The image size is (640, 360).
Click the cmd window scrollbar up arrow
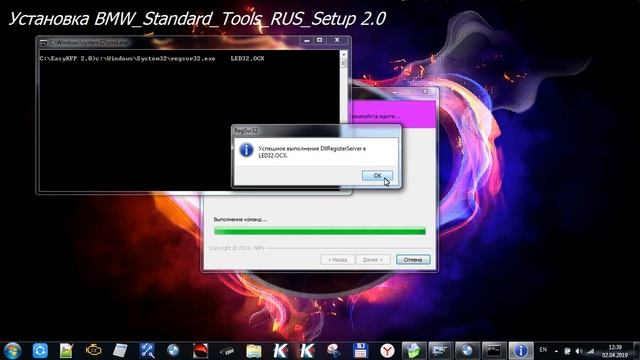pyautogui.click(x=344, y=54)
